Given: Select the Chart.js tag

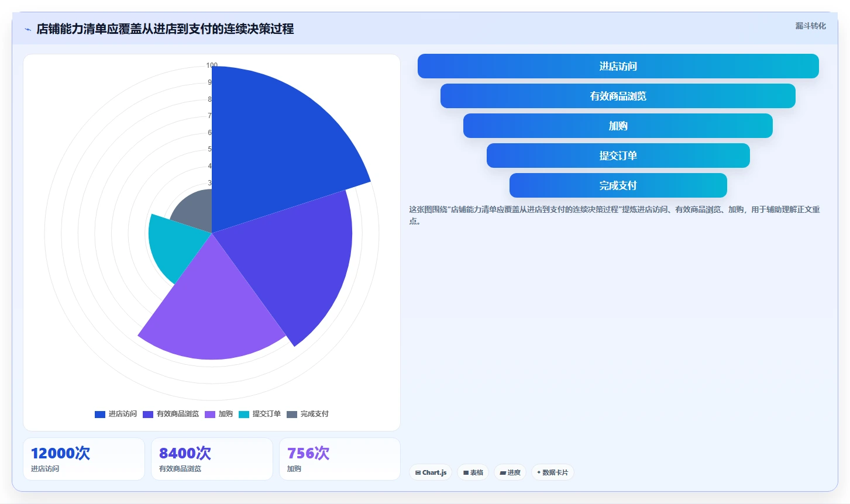Looking at the screenshot, I should pyautogui.click(x=431, y=472).
